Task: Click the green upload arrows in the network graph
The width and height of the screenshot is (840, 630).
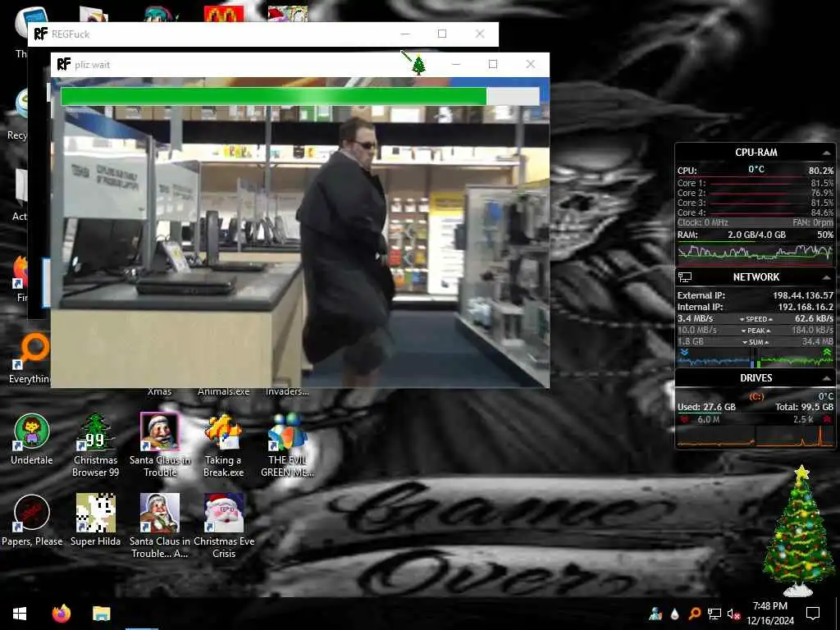Action: point(827,353)
